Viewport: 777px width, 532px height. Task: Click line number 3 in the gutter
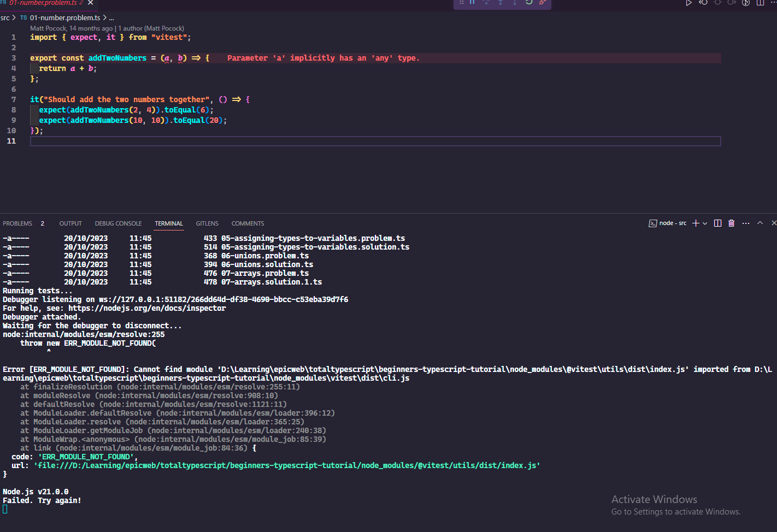pos(14,58)
